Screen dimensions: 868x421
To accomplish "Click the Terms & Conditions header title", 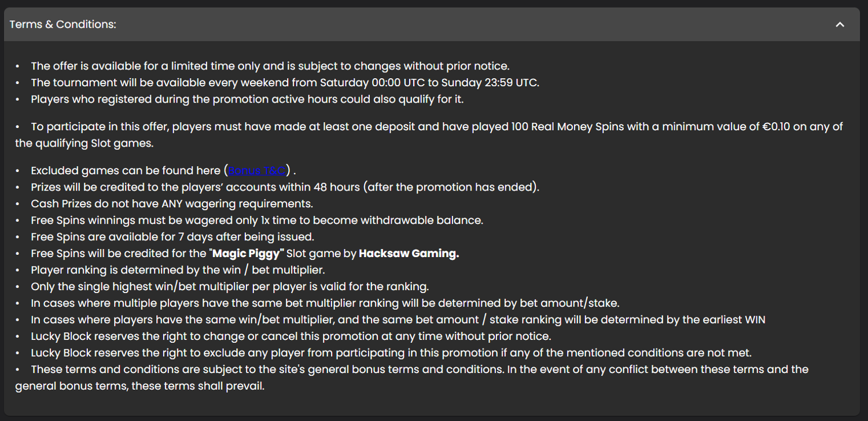I will click(x=63, y=24).
